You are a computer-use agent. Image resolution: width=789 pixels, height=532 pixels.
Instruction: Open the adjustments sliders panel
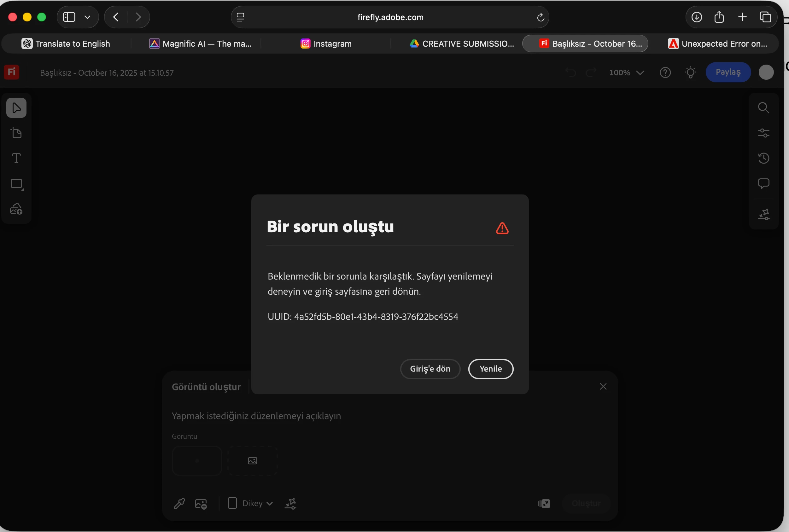click(x=763, y=133)
